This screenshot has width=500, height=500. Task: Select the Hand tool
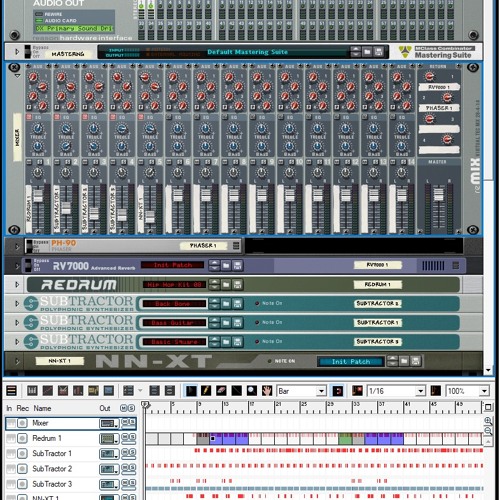click(x=267, y=390)
